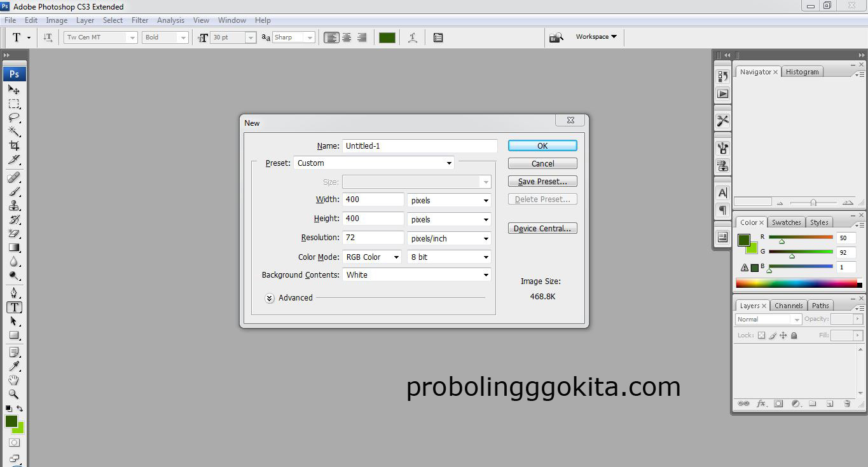Select the Path Selection tool
The image size is (868, 467).
(14, 321)
